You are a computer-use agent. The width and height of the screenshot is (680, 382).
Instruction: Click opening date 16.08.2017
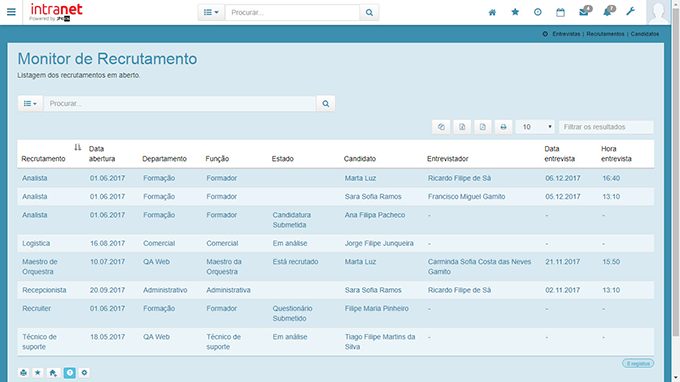108,243
